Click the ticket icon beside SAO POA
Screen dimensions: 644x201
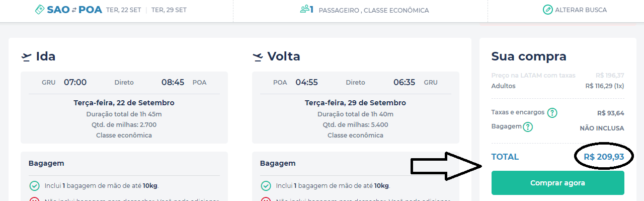[x=40, y=10]
